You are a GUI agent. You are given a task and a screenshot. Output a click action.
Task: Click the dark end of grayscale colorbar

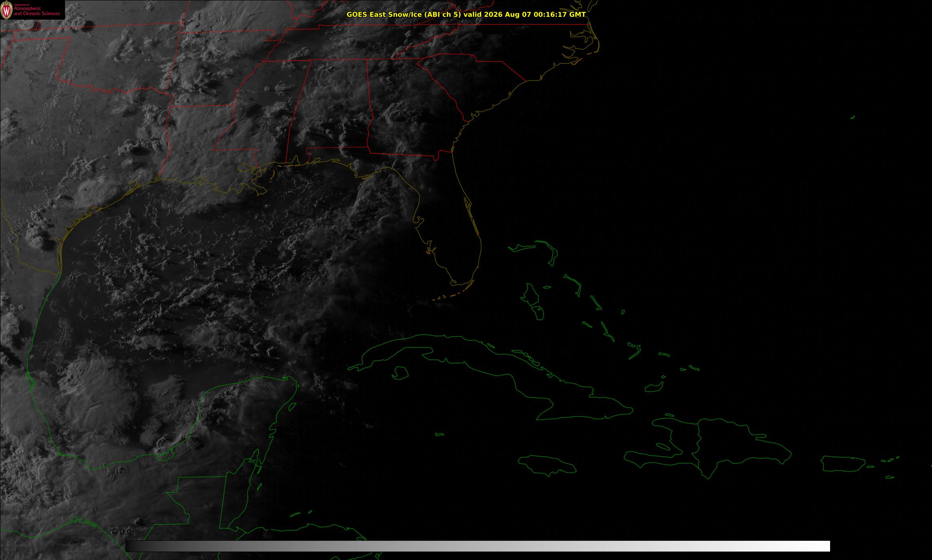pyautogui.click(x=137, y=546)
